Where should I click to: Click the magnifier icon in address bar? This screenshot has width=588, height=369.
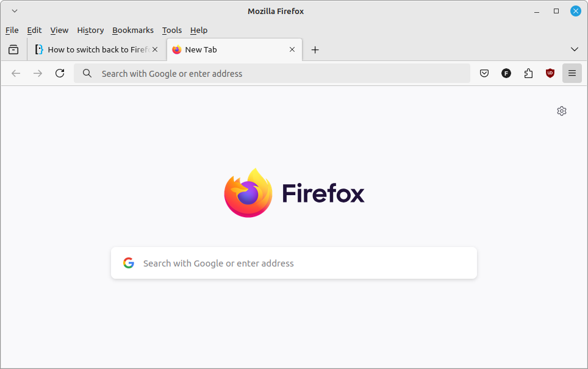click(87, 73)
